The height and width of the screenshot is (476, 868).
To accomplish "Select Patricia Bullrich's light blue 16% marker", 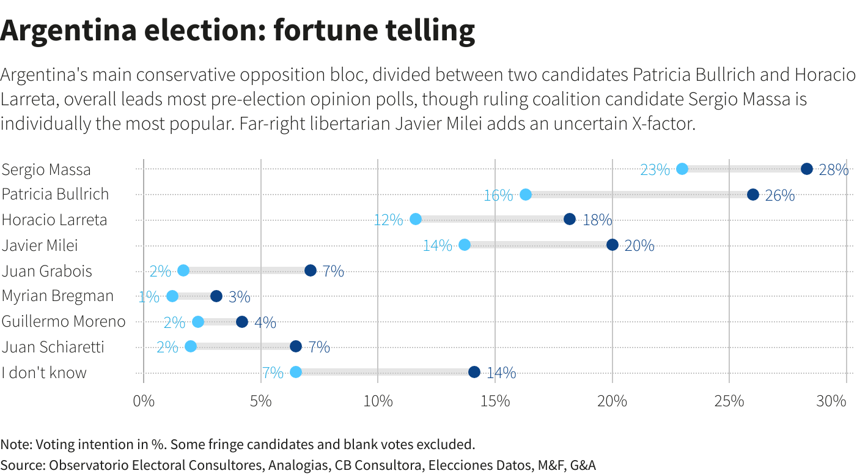I will click(526, 195).
